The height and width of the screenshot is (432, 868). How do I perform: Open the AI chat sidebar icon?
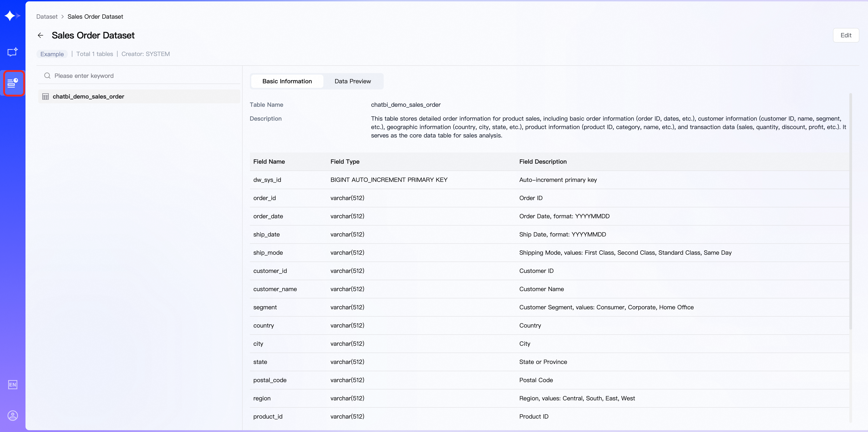point(13,52)
